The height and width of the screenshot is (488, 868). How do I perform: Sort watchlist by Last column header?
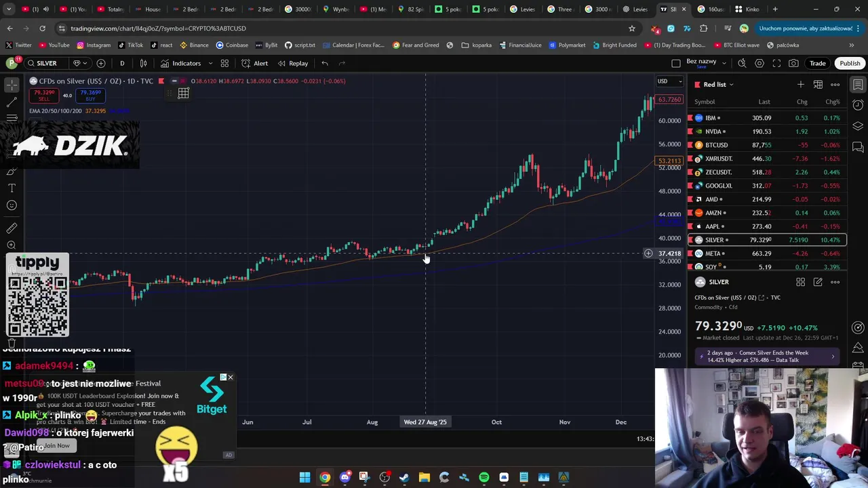(x=764, y=102)
